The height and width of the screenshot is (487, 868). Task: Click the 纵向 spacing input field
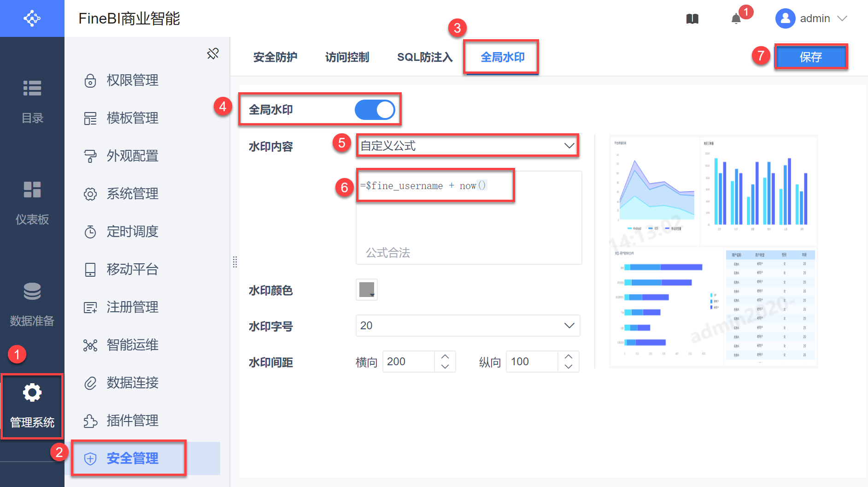[x=532, y=362]
